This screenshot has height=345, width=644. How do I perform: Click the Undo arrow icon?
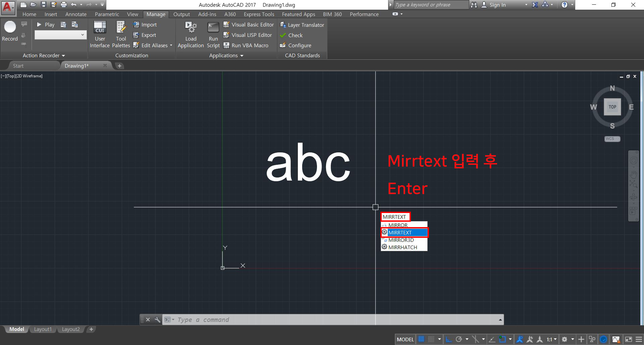tap(74, 5)
